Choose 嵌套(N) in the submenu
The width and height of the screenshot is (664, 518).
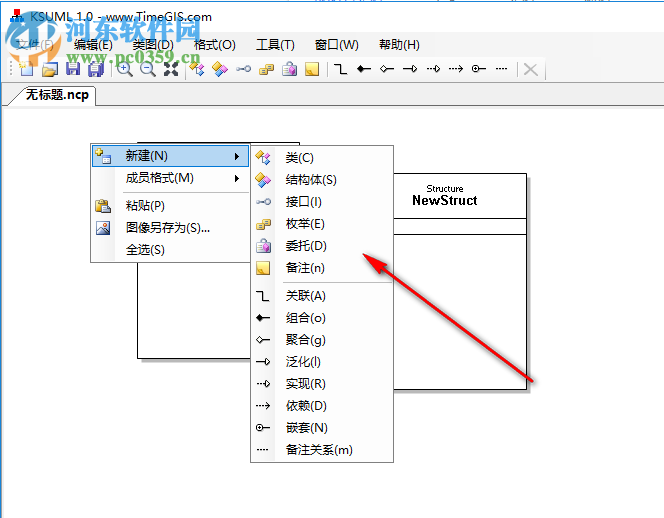pos(322,428)
